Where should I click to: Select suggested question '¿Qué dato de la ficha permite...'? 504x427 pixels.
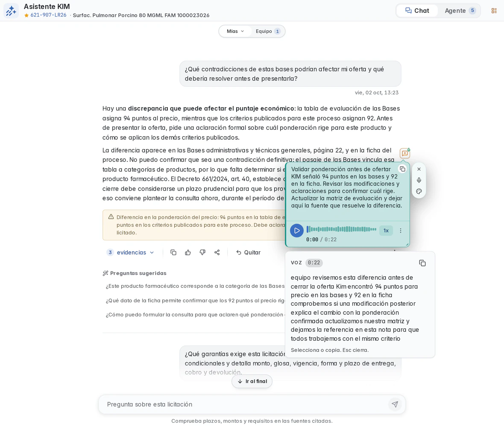pyautogui.click(x=195, y=301)
